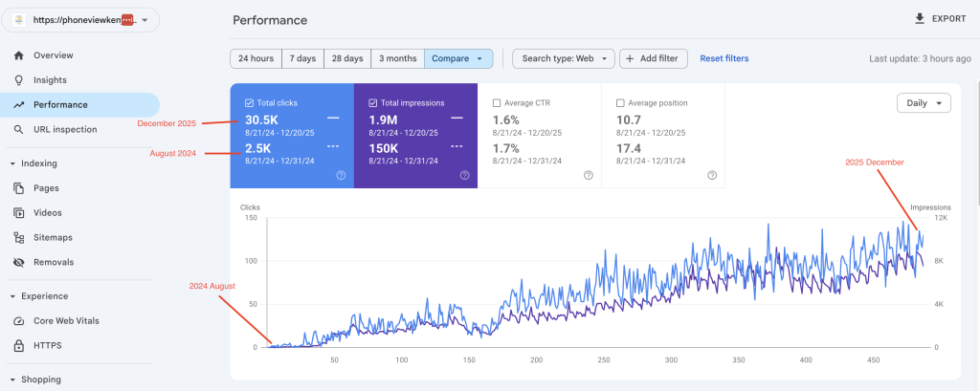This screenshot has width=980, height=391.
Task: Open the Search type: Web dropdown
Action: (x=562, y=58)
